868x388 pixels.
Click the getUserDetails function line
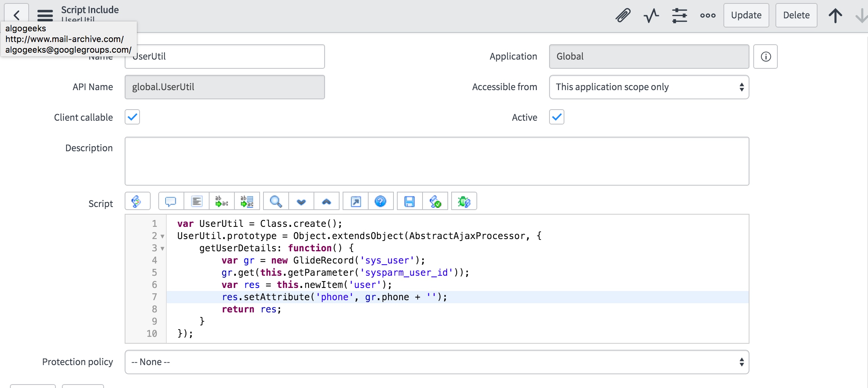(x=276, y=248)
